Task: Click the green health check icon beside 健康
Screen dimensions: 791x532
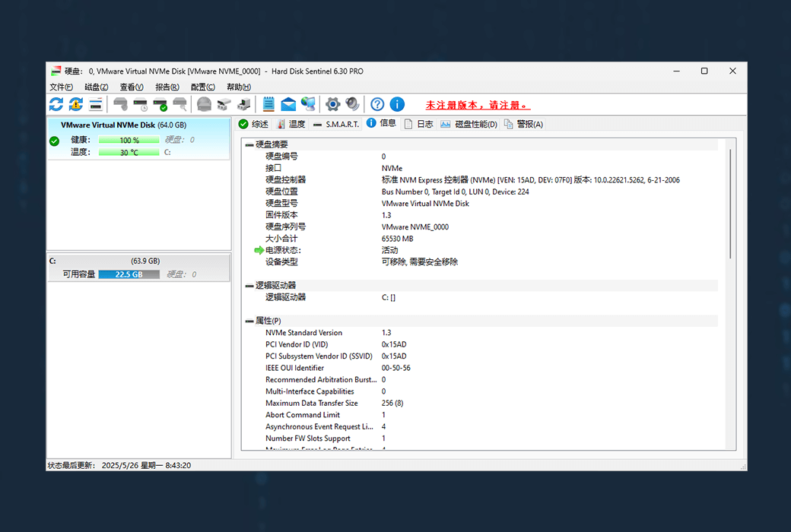Action: (55, 141)
